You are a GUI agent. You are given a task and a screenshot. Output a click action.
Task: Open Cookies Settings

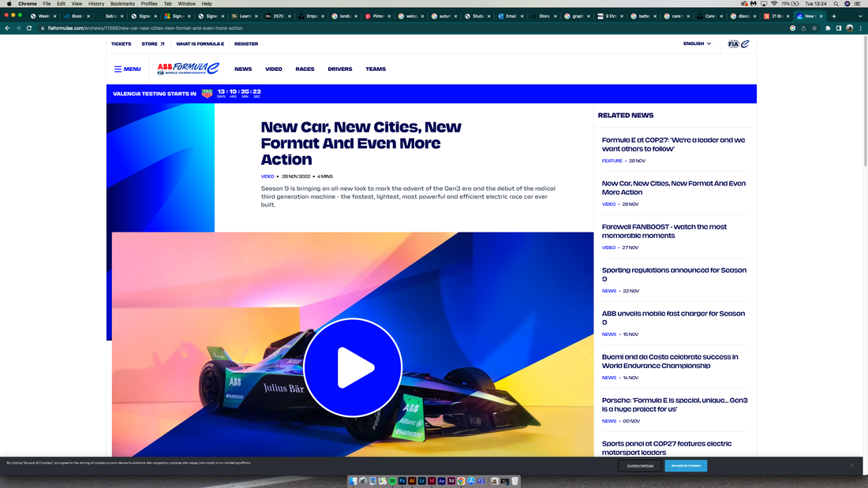pyautogui.click(x=640, y=466)
